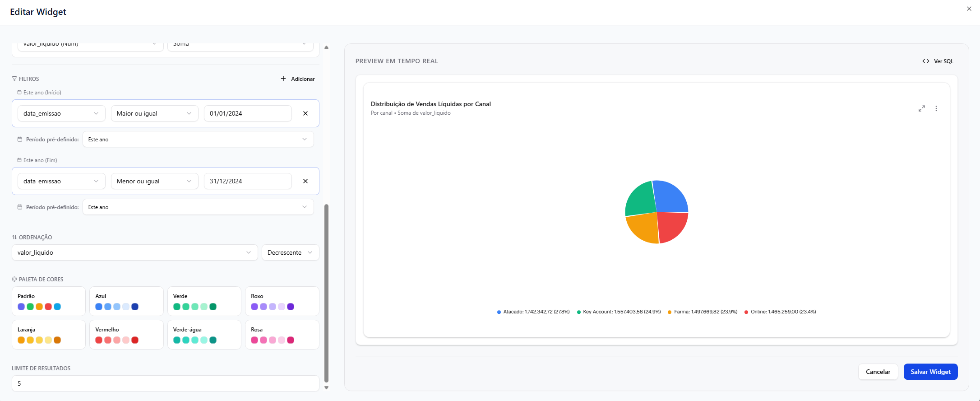
Task: Click the left panel scrollbar thumb
Action: [326, 294]
